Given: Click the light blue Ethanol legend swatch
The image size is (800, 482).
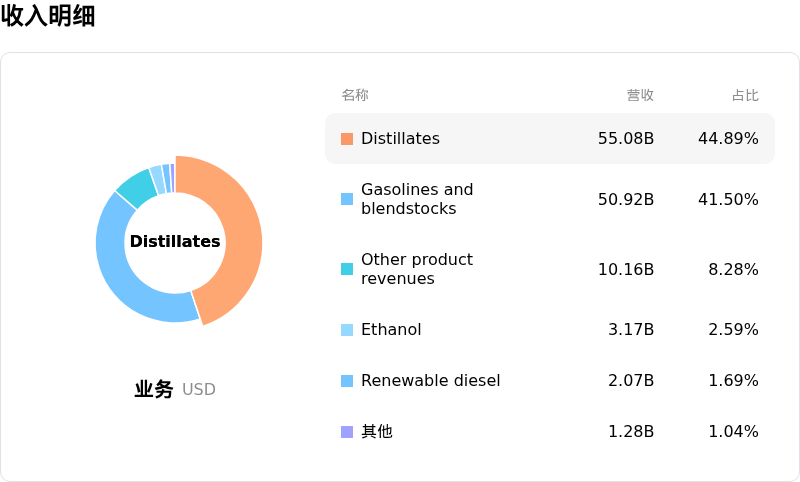Looking at the screenshot, I should 347,330.
